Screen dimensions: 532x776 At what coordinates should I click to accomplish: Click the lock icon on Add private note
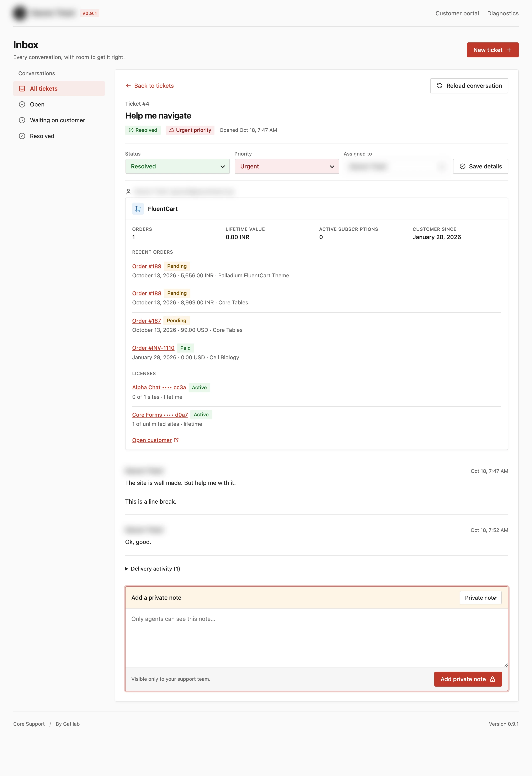pos(492,679)
